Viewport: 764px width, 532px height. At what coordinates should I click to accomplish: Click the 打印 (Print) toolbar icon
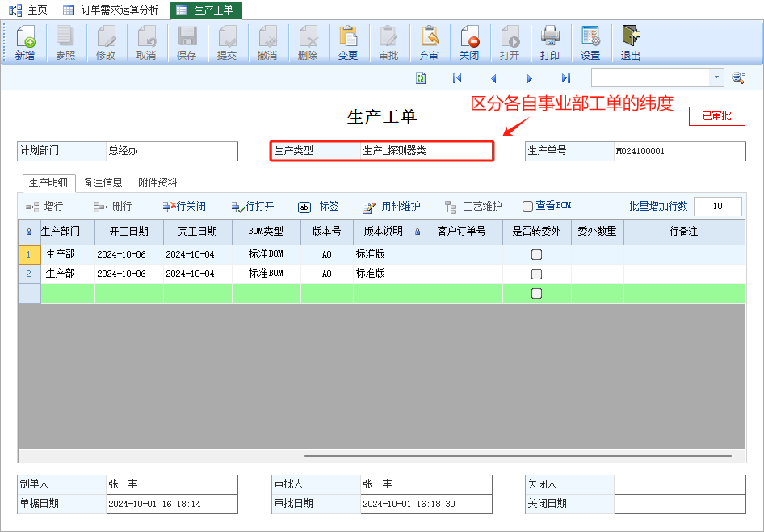[550, 43]
